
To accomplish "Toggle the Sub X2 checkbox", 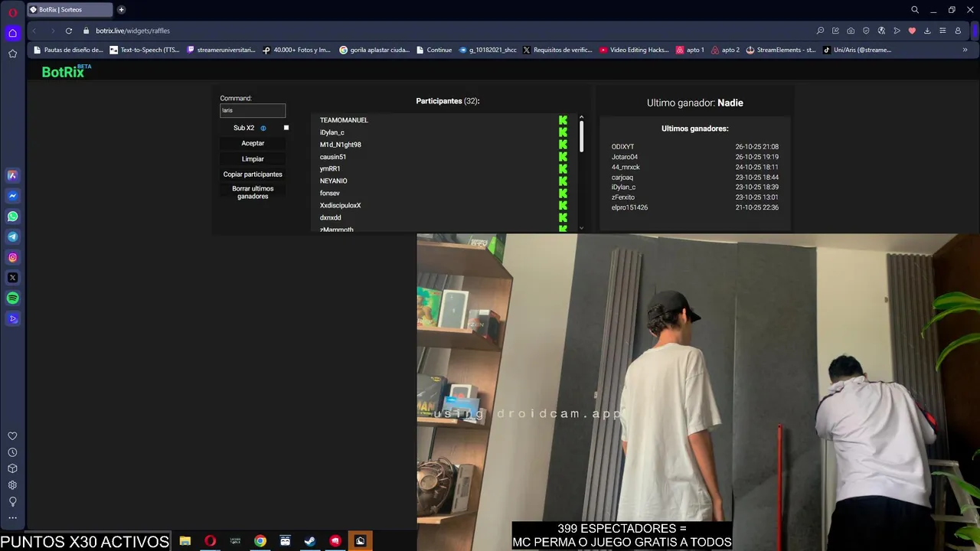I will click(x=286, y=128).
